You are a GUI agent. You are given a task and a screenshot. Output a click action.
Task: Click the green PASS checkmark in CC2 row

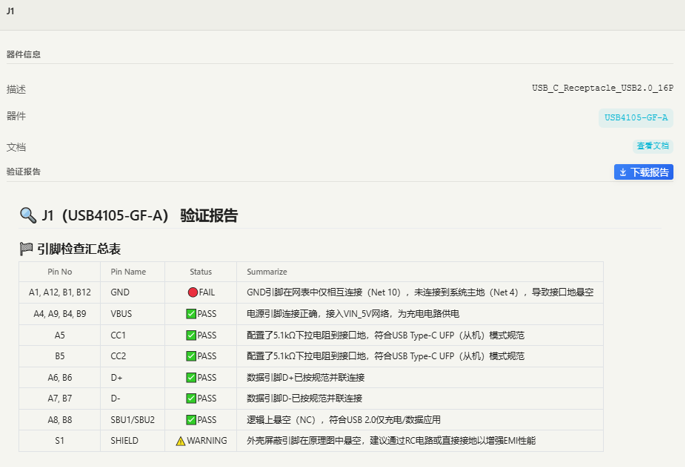pyautogui.click(x=191, y=356)
